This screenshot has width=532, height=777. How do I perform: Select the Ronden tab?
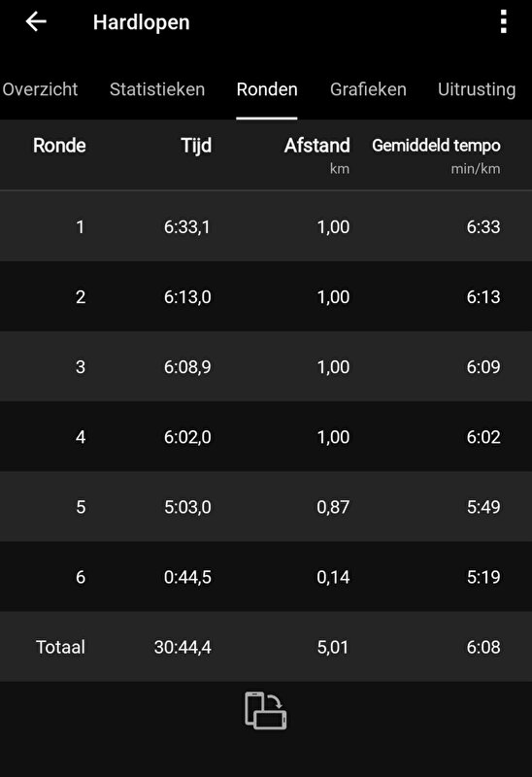tap(267, 89)
